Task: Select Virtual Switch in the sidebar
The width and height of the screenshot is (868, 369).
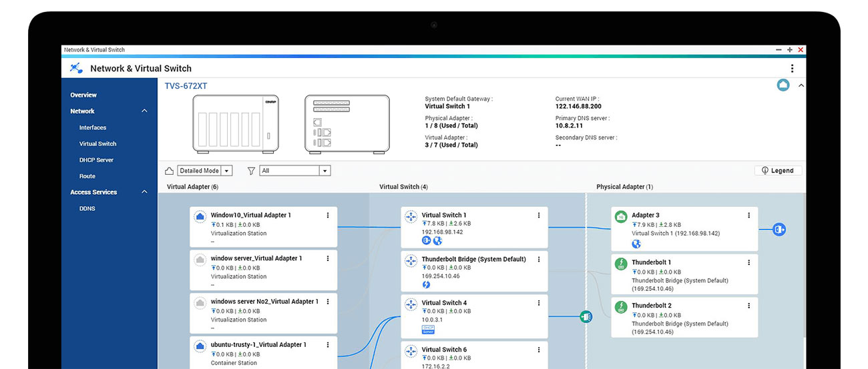Action: 98,143
